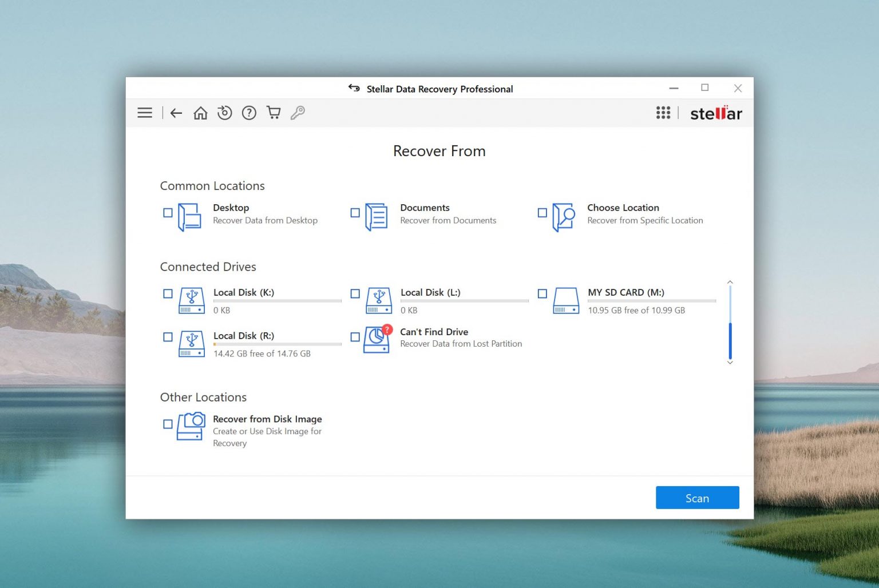Open the Help question mark icon

click(249, 113)
